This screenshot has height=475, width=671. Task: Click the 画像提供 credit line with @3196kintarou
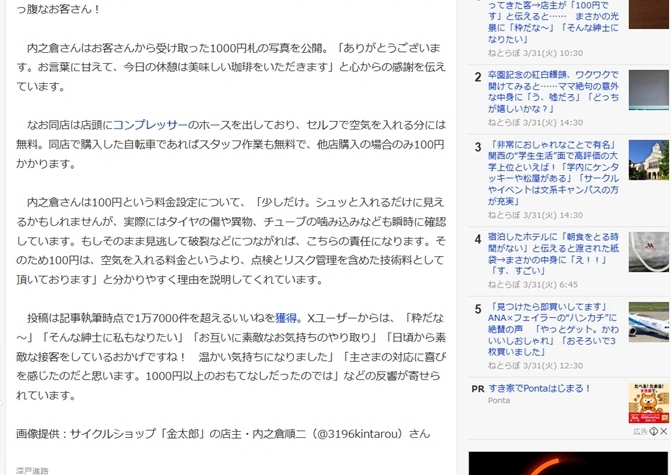[x=223, y=434]
